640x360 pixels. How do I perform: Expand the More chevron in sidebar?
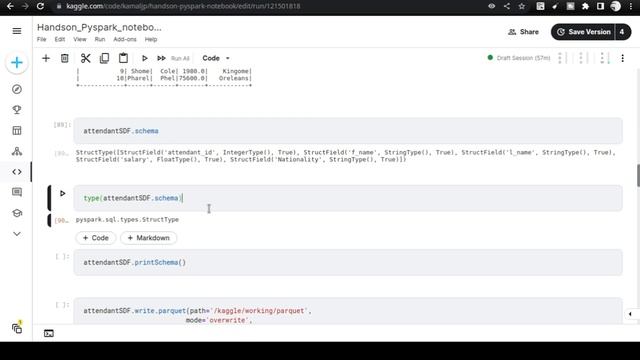coord(17,234)
